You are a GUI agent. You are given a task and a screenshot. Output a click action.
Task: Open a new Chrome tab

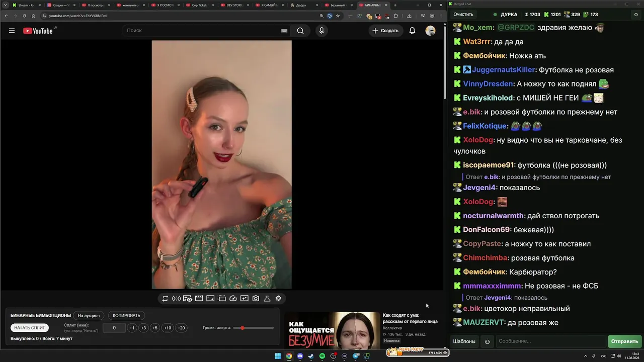pyautogui.click(x=395, y=5)
